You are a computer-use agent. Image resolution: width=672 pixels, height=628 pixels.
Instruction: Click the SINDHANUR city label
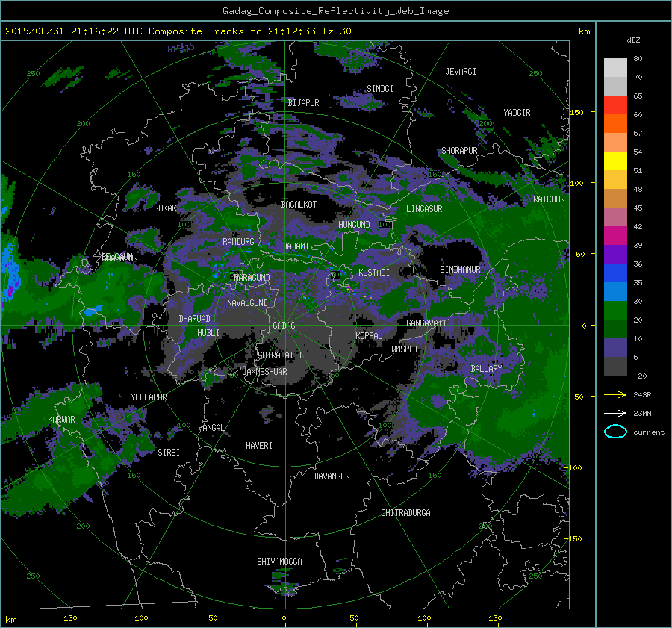coord(460,270)
